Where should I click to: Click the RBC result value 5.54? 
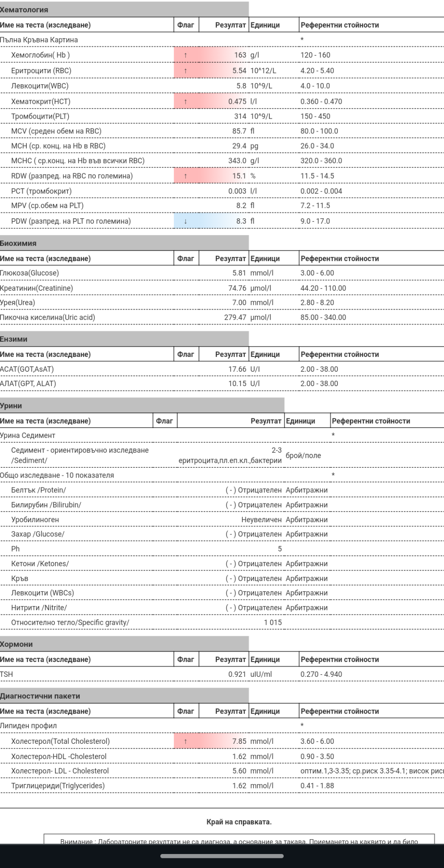pyautogui.click(x=239, y=71)
